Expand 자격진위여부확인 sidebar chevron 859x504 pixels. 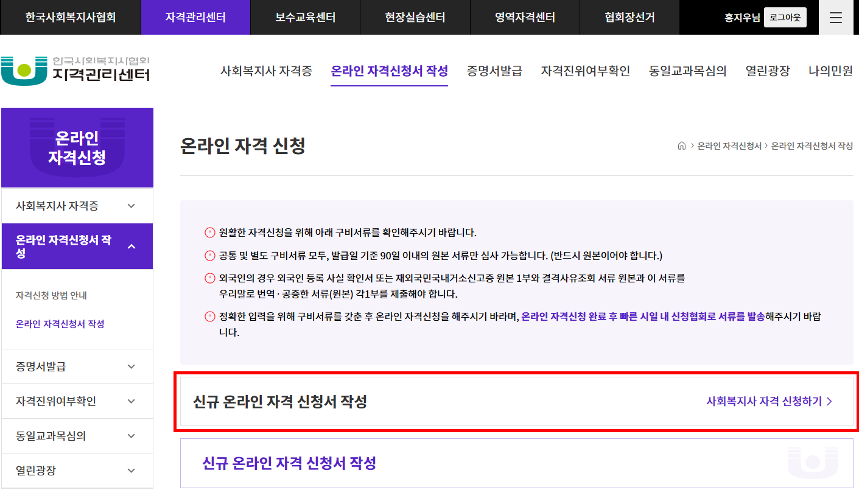click(131, 401)
